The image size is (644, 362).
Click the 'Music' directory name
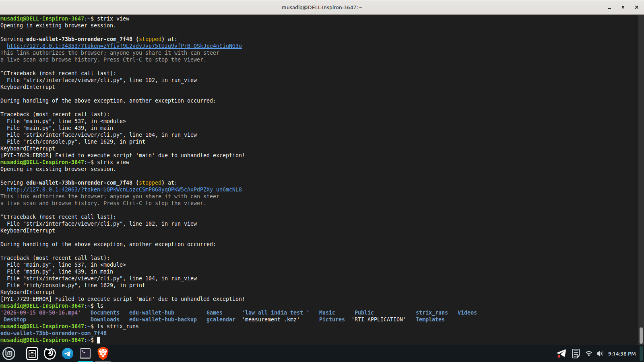coord(327,313)
